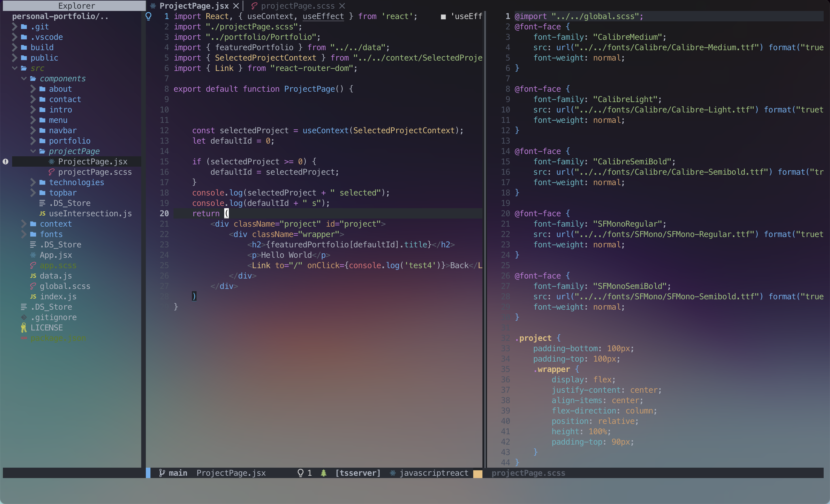This screenshot has width=830, height=504.
Task: Open global.scss in the explorer
Action: [x=65, y=286]
